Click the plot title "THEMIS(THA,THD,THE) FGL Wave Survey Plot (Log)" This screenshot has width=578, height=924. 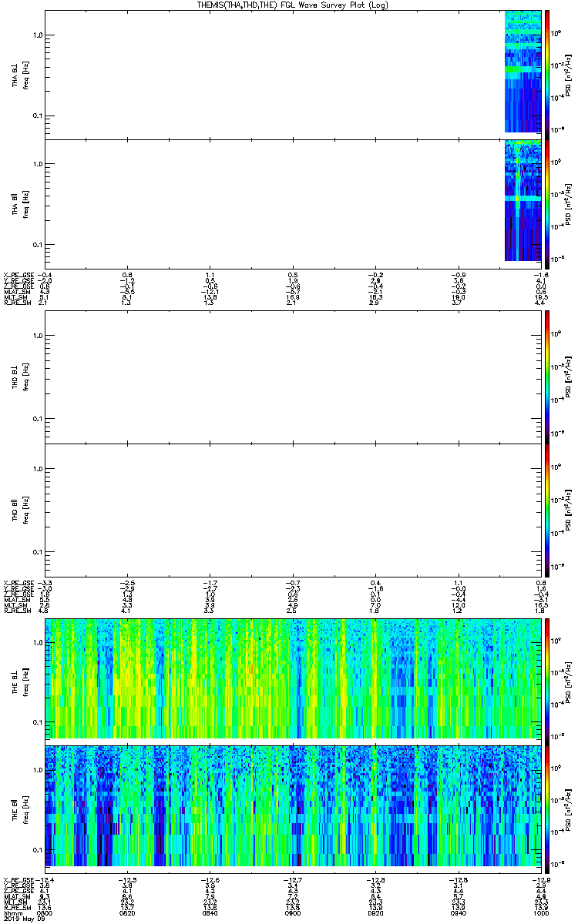[x=292, y=5]
